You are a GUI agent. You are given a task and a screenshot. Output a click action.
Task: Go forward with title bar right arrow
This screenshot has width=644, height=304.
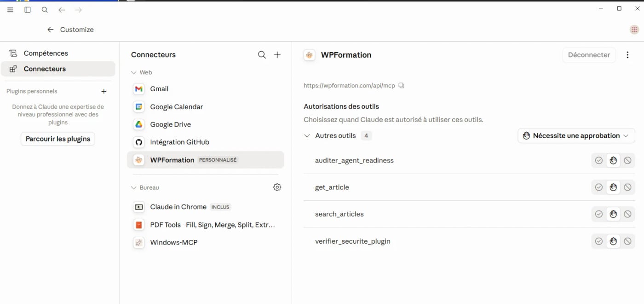tap(78, 10)
